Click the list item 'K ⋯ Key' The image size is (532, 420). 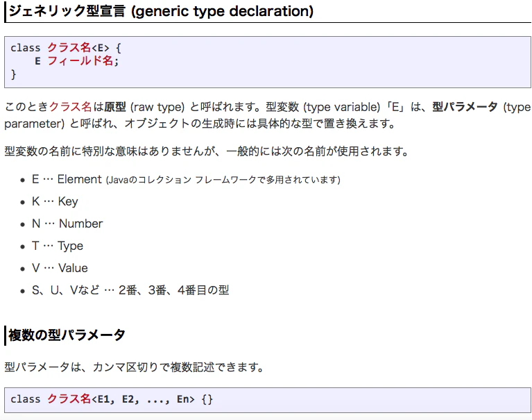55,201
